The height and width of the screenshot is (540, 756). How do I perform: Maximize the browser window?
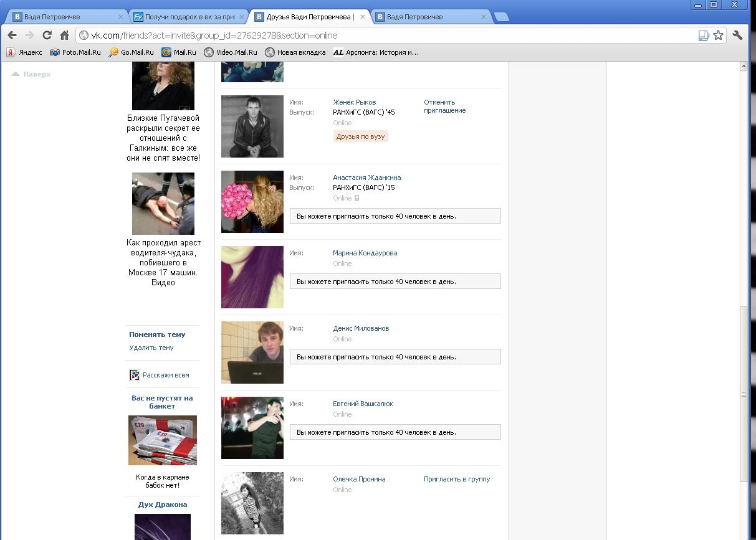714,4
